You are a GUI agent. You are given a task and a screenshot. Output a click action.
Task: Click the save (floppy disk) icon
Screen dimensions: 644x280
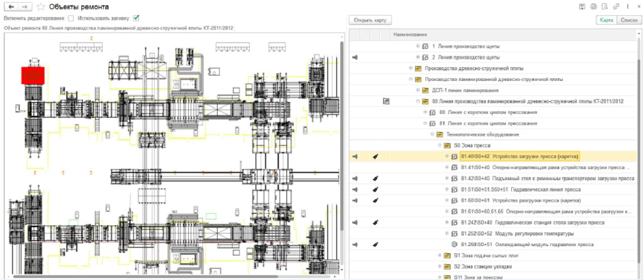click(x=582, y=6)
